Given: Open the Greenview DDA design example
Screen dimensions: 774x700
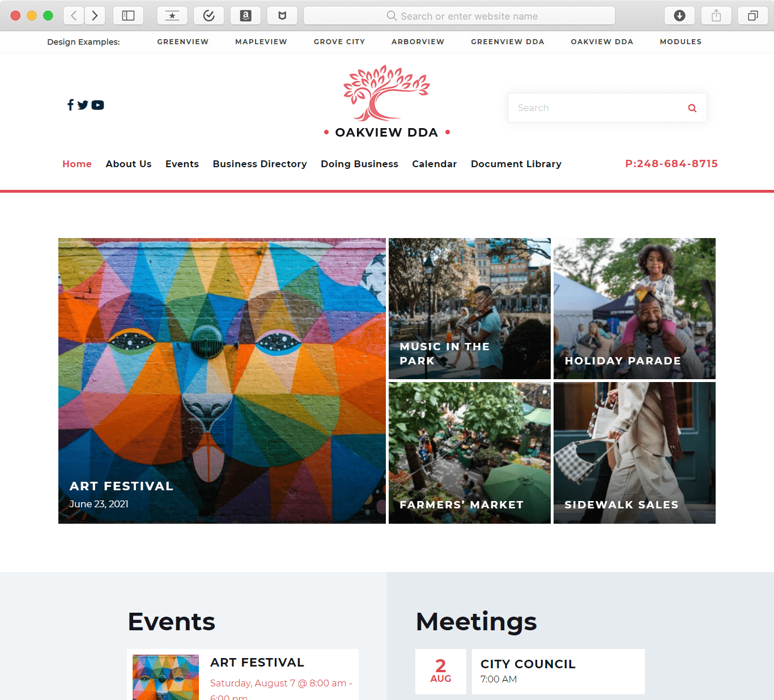Looking at the screenshot, I should click(508, 42).
